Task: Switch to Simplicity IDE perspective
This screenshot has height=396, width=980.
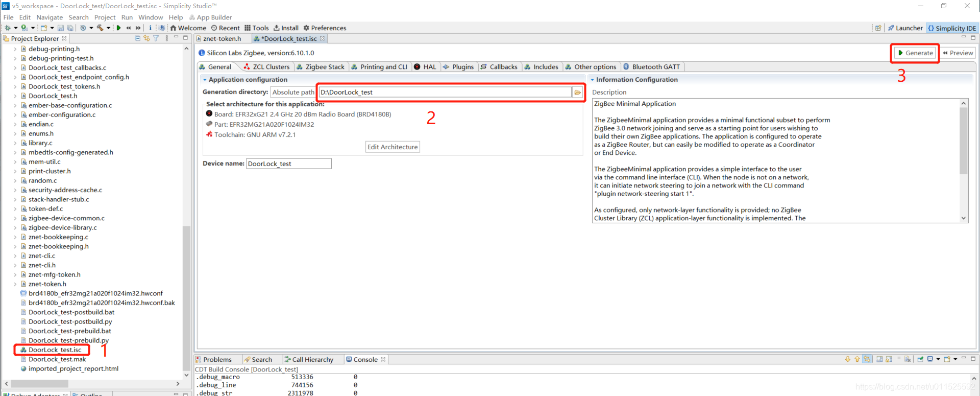Action: click(x=952, y=28)
